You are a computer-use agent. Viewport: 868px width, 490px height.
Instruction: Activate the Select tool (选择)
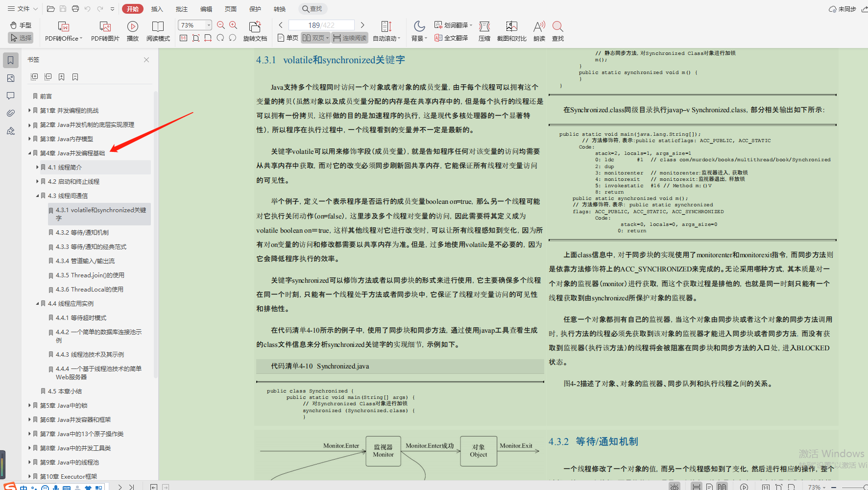21,38
